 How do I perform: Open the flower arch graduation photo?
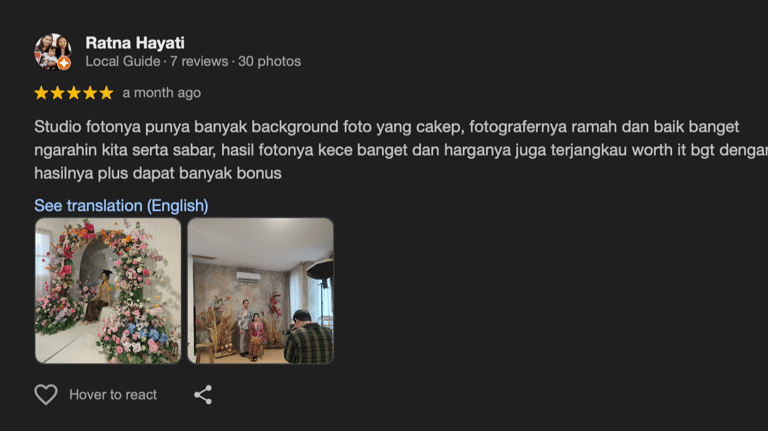[x=108, y=291]
